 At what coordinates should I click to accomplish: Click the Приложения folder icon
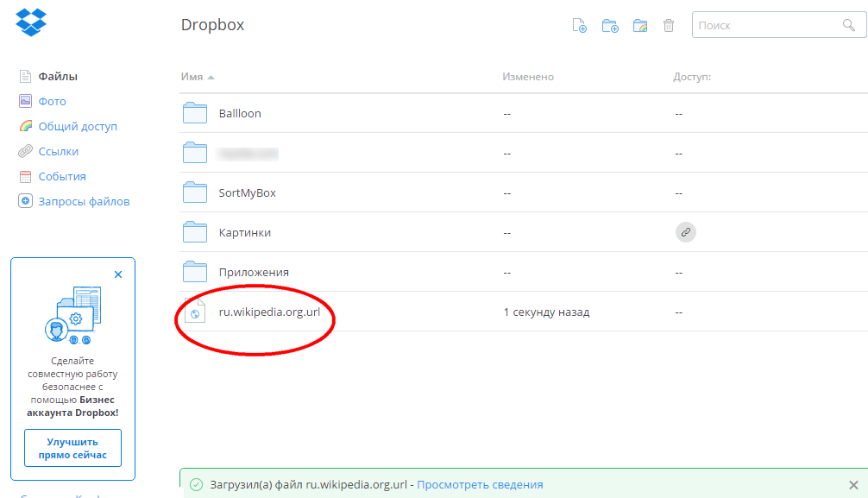pos(195,272)
